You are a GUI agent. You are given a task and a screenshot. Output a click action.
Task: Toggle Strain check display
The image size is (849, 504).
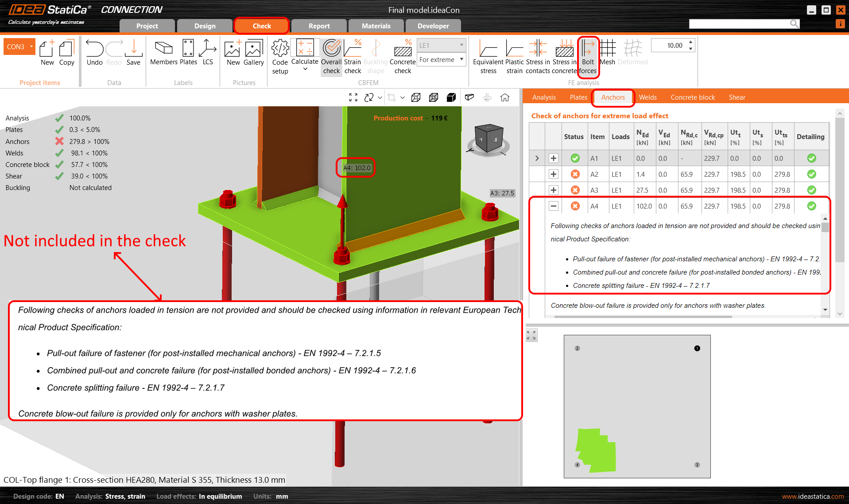pyautogui.click(x=353, y=57)
